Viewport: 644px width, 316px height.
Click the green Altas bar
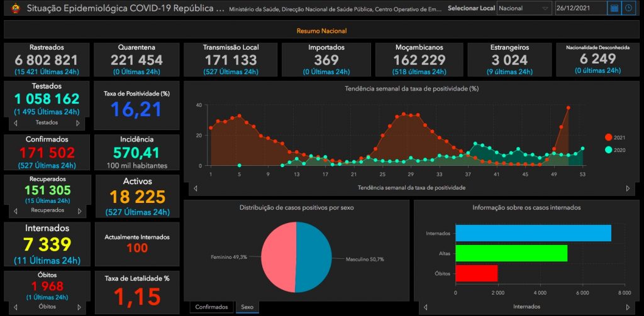pyautogui.click(x=511, y=253)
